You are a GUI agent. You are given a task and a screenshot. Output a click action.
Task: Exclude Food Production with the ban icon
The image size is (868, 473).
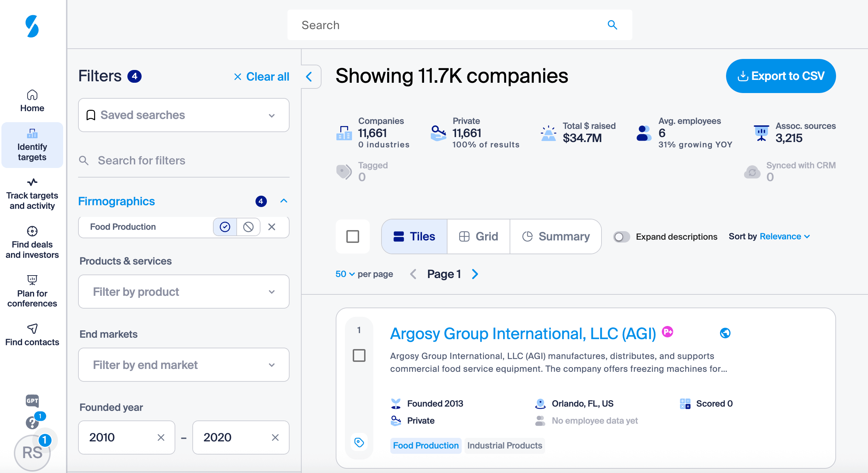tap(248, 227)
